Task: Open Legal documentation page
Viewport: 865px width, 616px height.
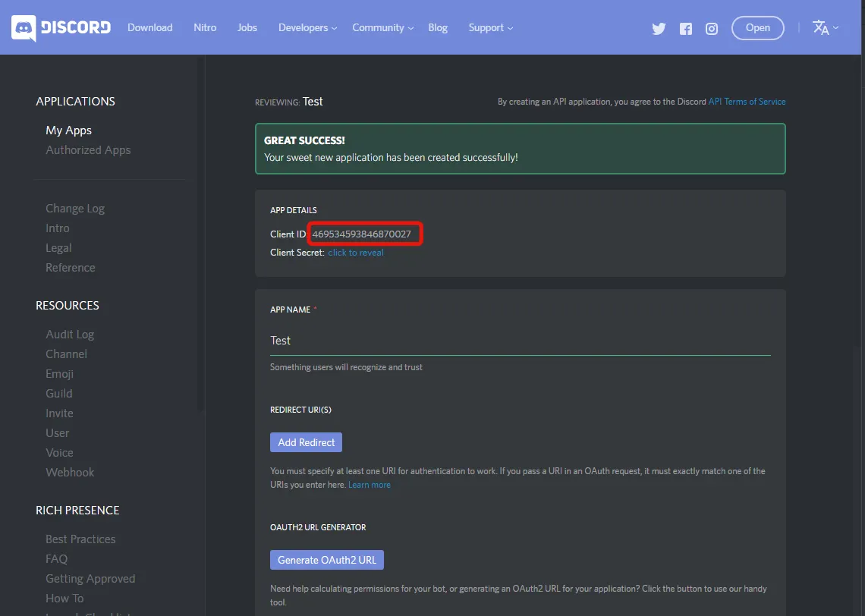Action: click(x=58, y=247)
